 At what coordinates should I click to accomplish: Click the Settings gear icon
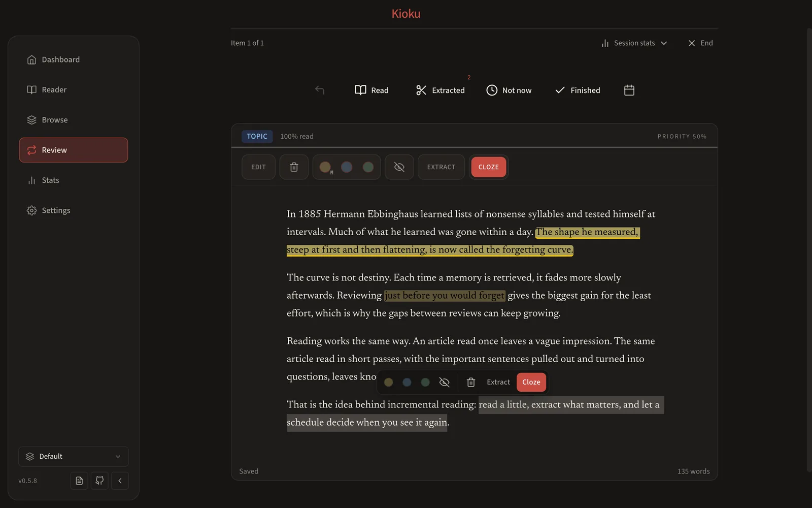tap(31, 210)
